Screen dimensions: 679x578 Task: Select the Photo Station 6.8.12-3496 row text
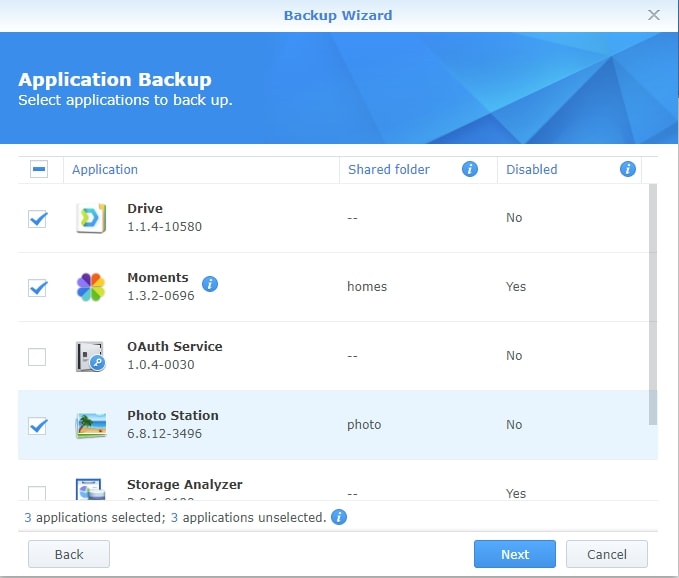pos(173,424)
